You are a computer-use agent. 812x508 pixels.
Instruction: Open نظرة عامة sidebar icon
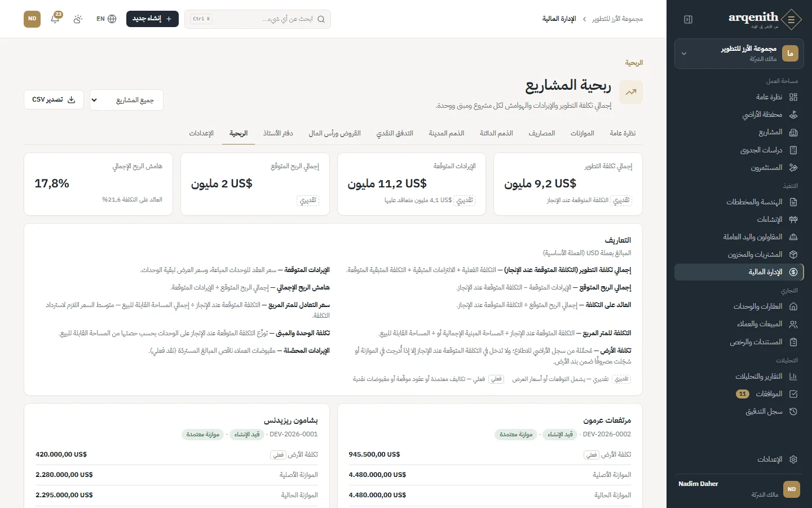pyautogui.click(x=793, y=97)
